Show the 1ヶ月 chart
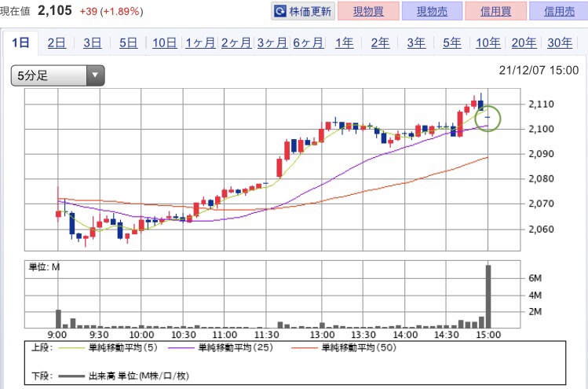Screen dimensions: 588x389 point(200,42)
